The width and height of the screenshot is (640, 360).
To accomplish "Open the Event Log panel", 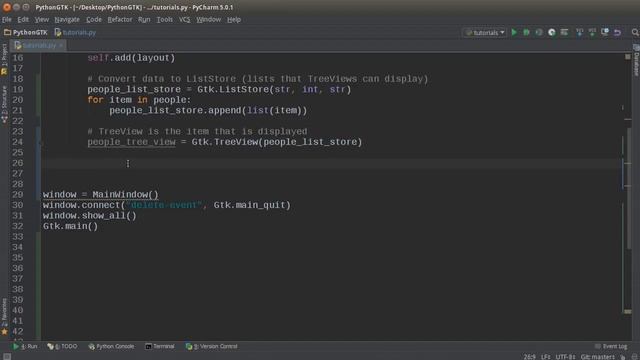I will tap(611, 346).
